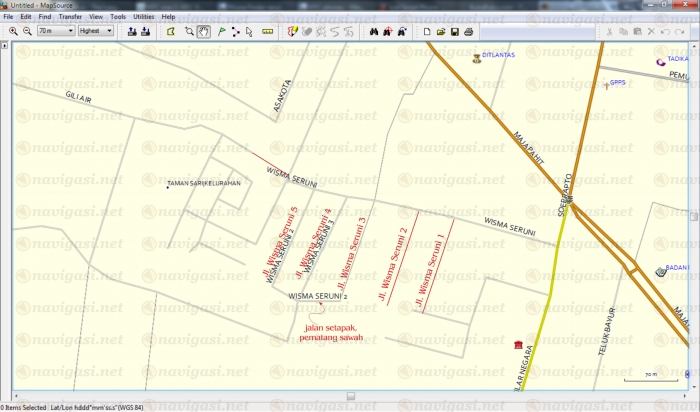The height and width of the screenshot is (412, 700).
Task: Click the Zoom In magnifier icon
Action: (13, 31)
